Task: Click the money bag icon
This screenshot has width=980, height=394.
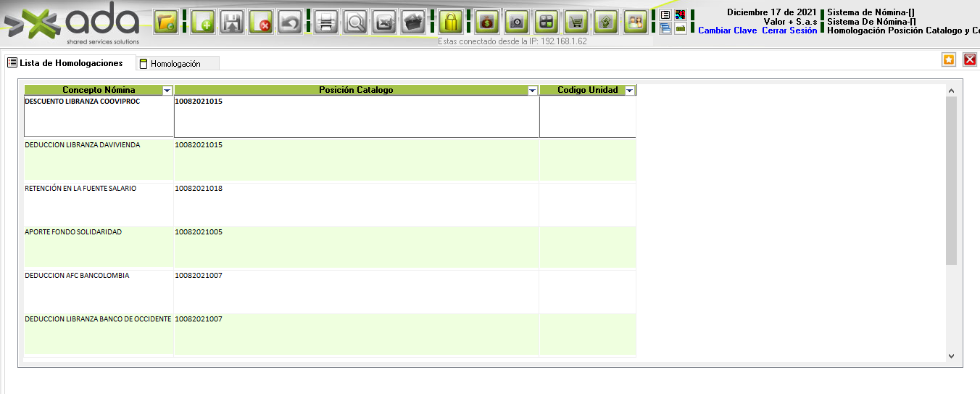Action: coord(487,22)
